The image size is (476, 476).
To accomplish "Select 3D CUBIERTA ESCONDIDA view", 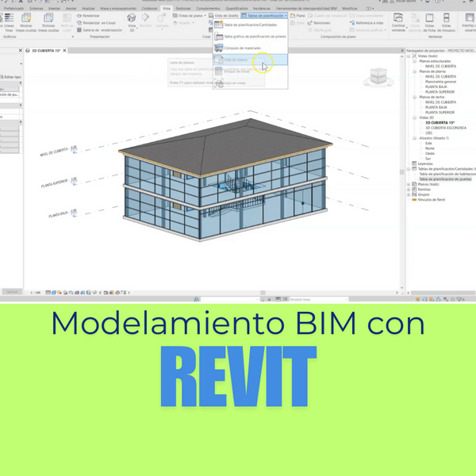I will coord(446,128).
